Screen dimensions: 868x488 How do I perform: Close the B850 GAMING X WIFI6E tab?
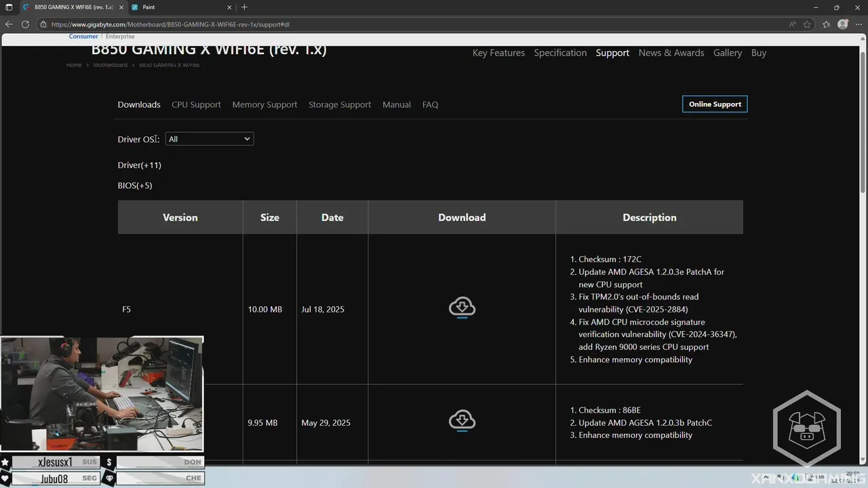pyautogui.click(x=120, y=7)
